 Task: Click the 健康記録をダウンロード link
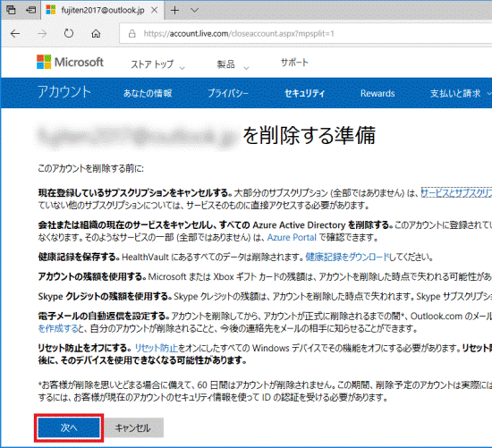[347, 258]
